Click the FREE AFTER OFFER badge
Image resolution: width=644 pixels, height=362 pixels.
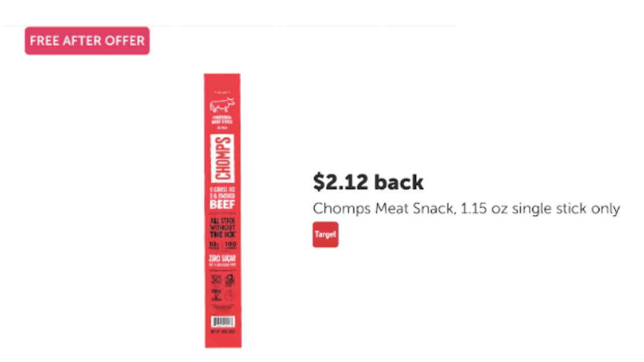coord(87,41)
